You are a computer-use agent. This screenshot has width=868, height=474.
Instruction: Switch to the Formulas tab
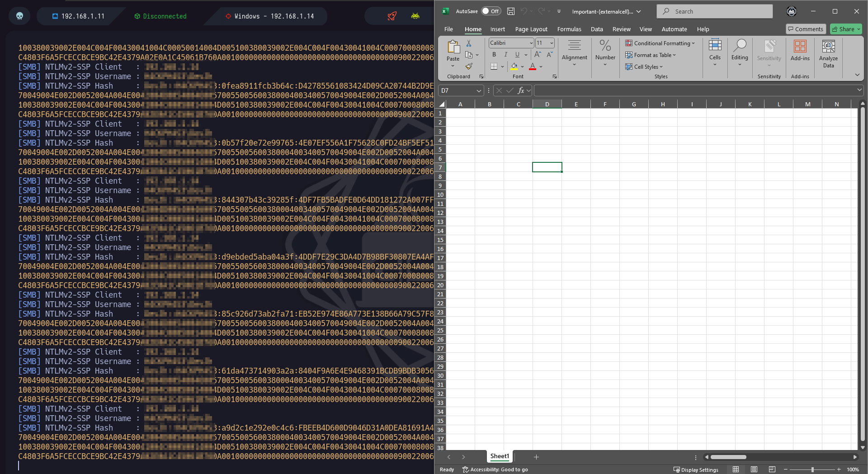pyautogui.click(x=569, y=29)
